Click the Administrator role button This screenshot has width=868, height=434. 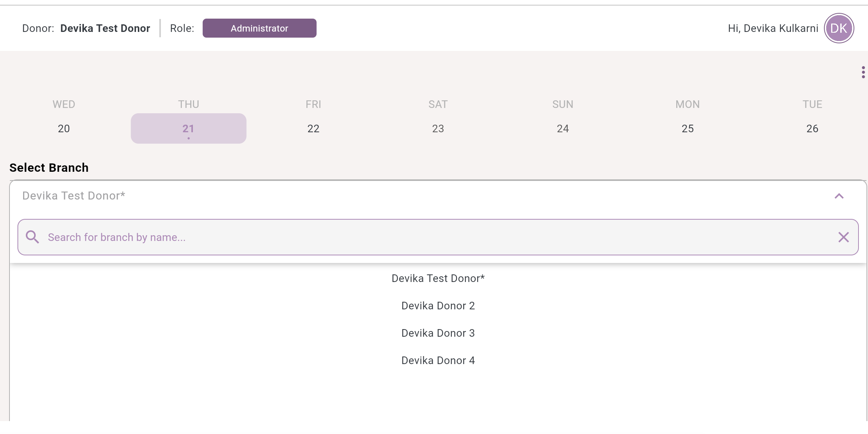[x=259, y=28]
